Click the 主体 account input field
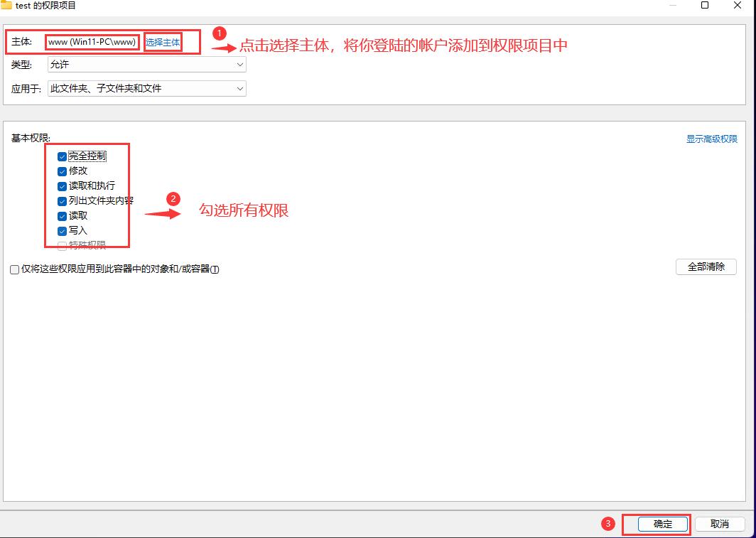The width and height of the screenshot is (756, 538). (92, 41)
